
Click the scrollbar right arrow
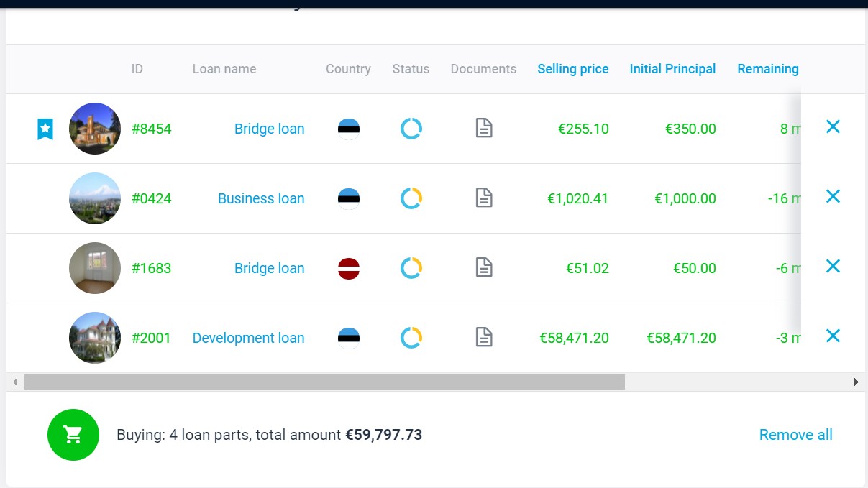856,382
